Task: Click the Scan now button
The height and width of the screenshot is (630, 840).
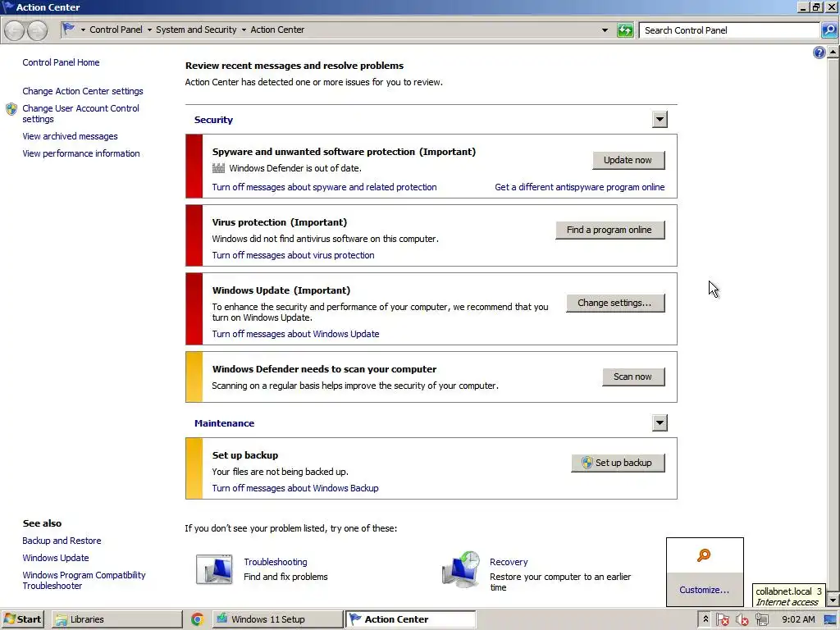Action: 633,377
